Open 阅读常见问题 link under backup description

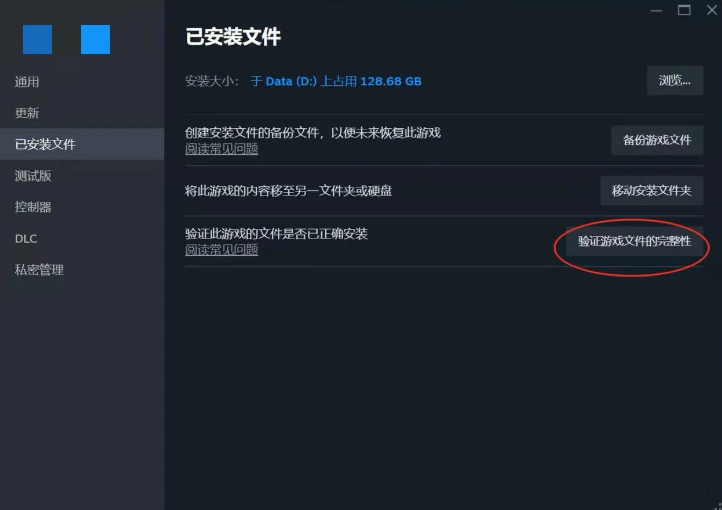point(221,149)
